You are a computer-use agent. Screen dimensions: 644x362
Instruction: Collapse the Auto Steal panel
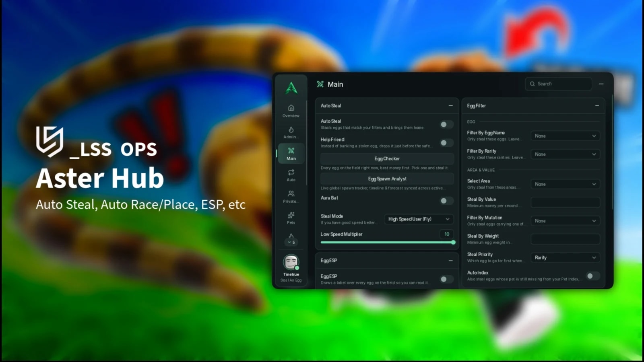point(451,106)
